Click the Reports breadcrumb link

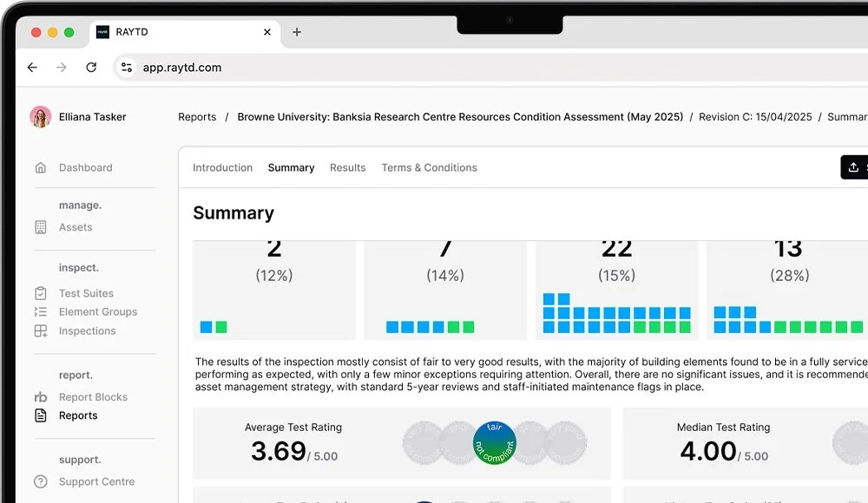pos(197,117)
